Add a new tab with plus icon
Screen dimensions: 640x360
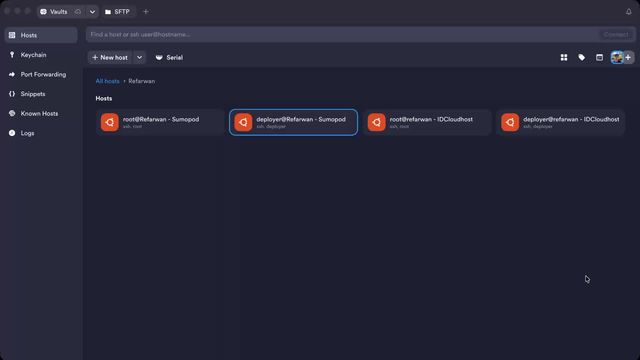click(146, 12)
